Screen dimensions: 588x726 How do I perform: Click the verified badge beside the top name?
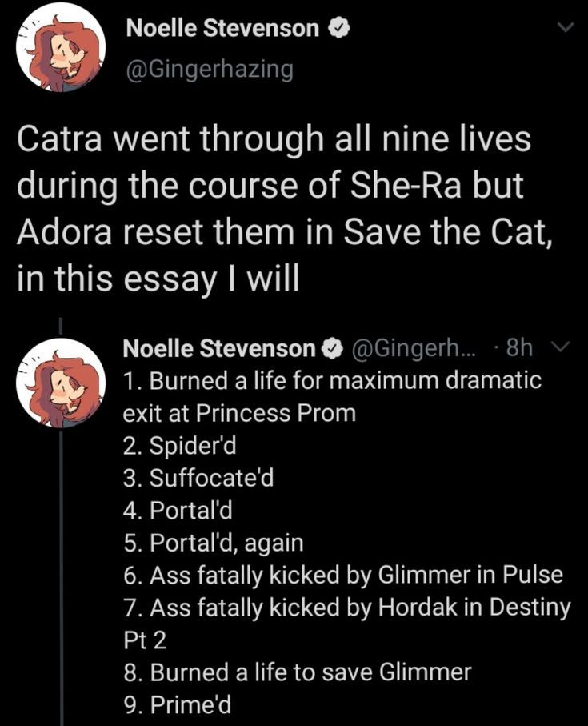pos(338,30)
